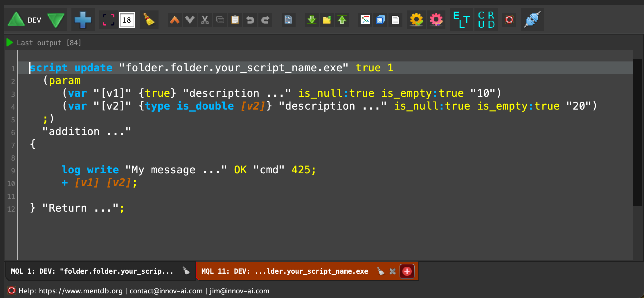This screenshot has width=644, height=298.
Task: Switch to the MQL 1 DEV tab
Action: pos(92,271)
